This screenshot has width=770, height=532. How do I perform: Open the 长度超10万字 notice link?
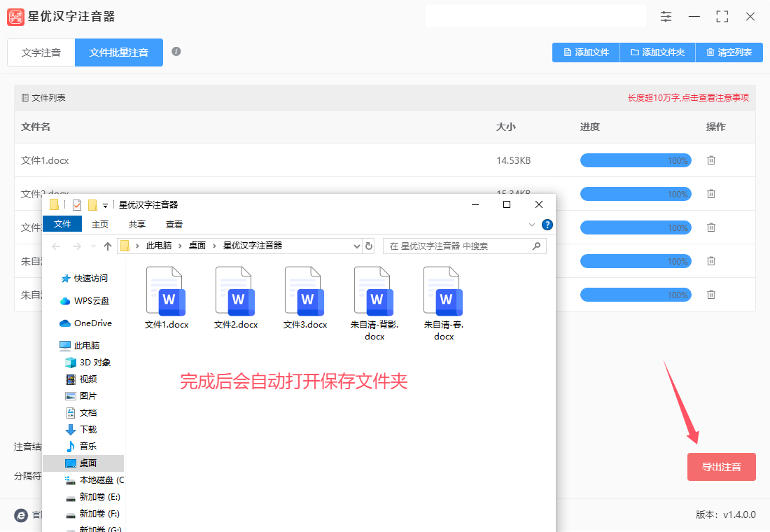pos(688,98)
